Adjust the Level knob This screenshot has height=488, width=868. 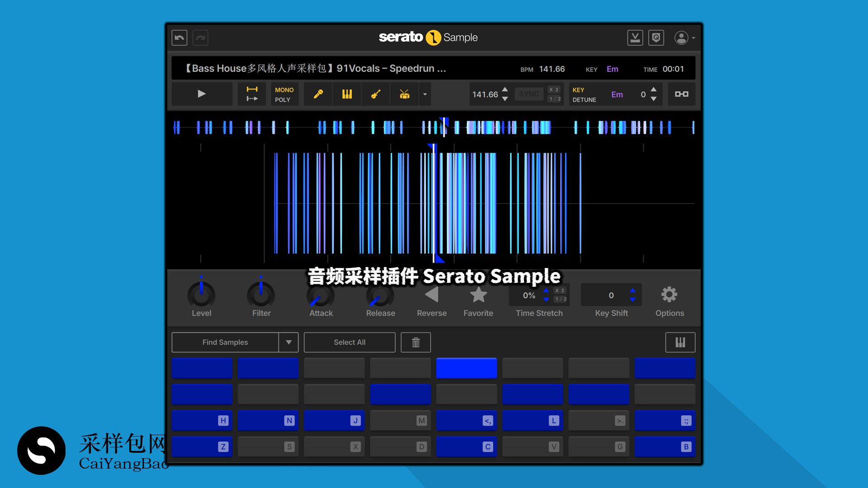click(x=202, y=295)
